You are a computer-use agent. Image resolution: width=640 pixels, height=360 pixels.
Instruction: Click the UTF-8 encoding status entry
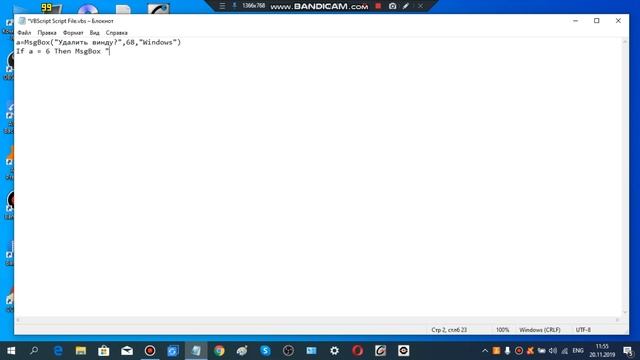[583, 330]
